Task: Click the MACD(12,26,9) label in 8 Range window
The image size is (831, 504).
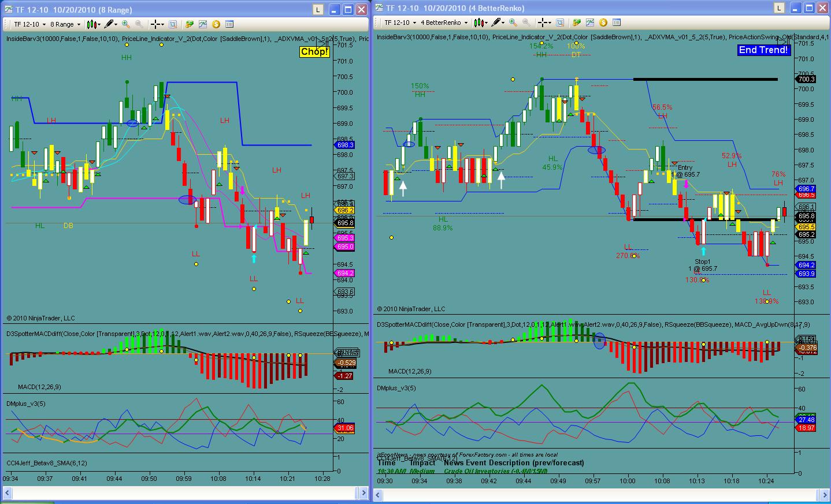Action: click(39, 387)
